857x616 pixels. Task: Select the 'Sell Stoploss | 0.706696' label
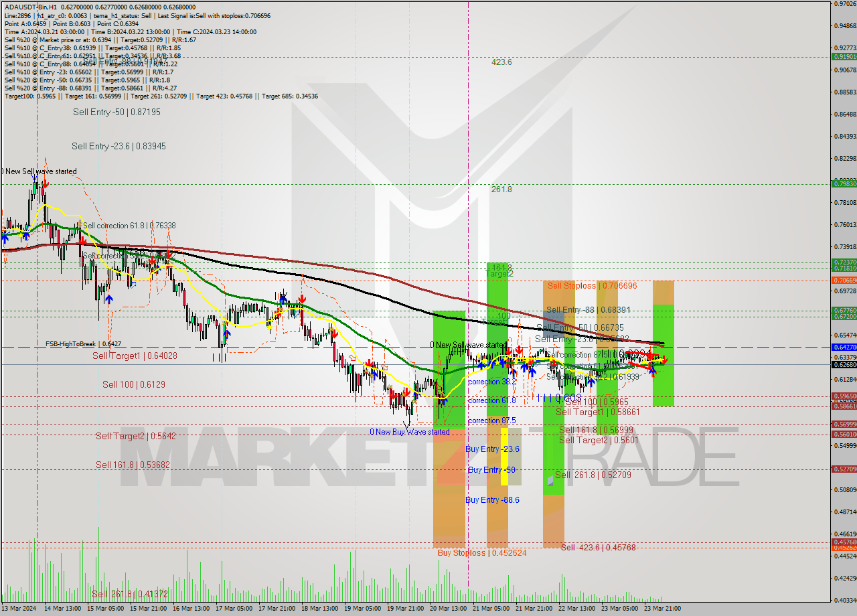(593, 285)
